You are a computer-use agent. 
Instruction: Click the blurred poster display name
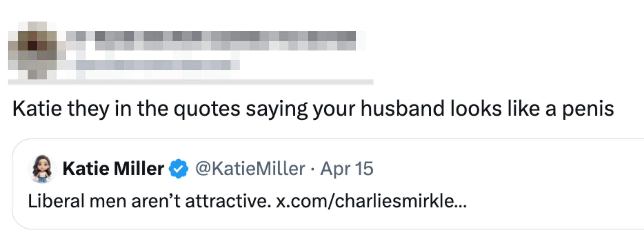coord(210,36)
